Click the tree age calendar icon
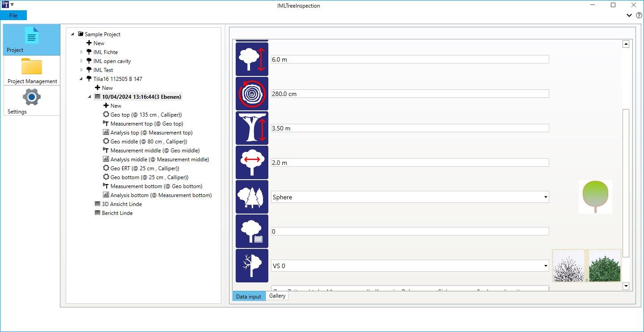644x332 pixels. coord(252,231)
